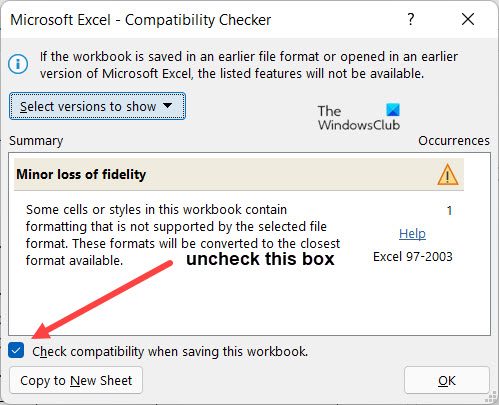
Task: Click the Occurrences column heading
Action: point(454,141)
